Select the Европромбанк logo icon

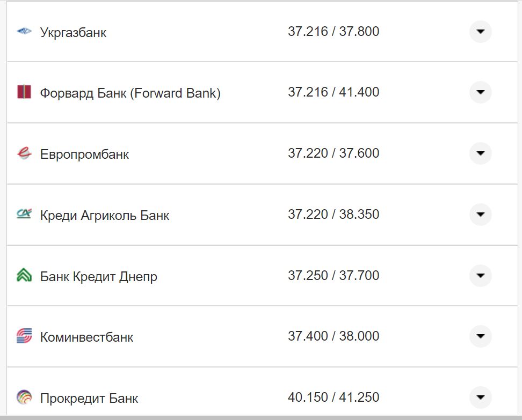(x=24, y=153)
